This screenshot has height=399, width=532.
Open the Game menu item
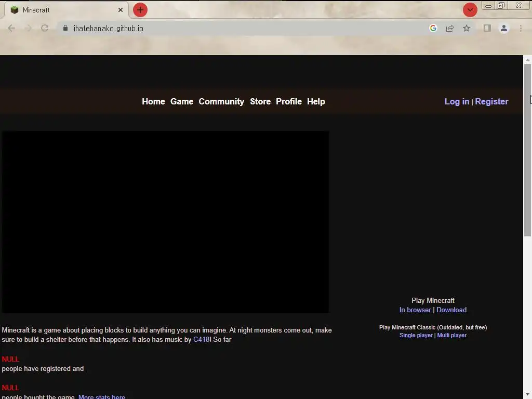[x=182, y=101]
